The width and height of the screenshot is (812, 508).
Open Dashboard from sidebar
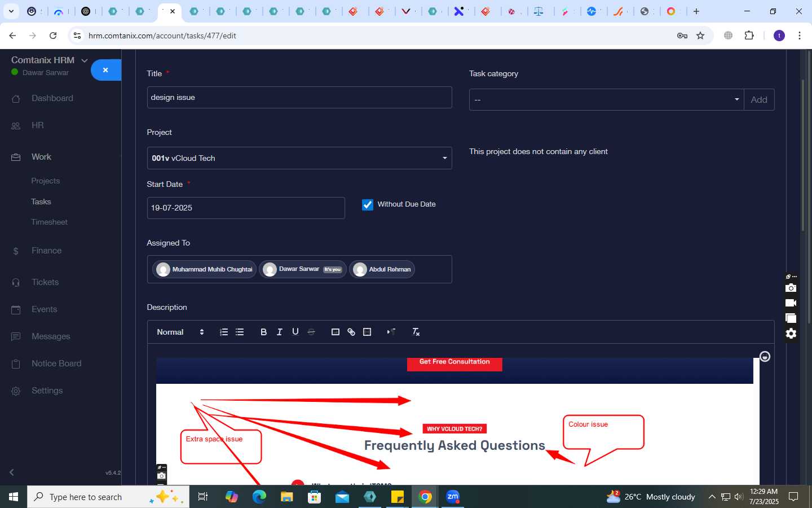coord(52,98)
